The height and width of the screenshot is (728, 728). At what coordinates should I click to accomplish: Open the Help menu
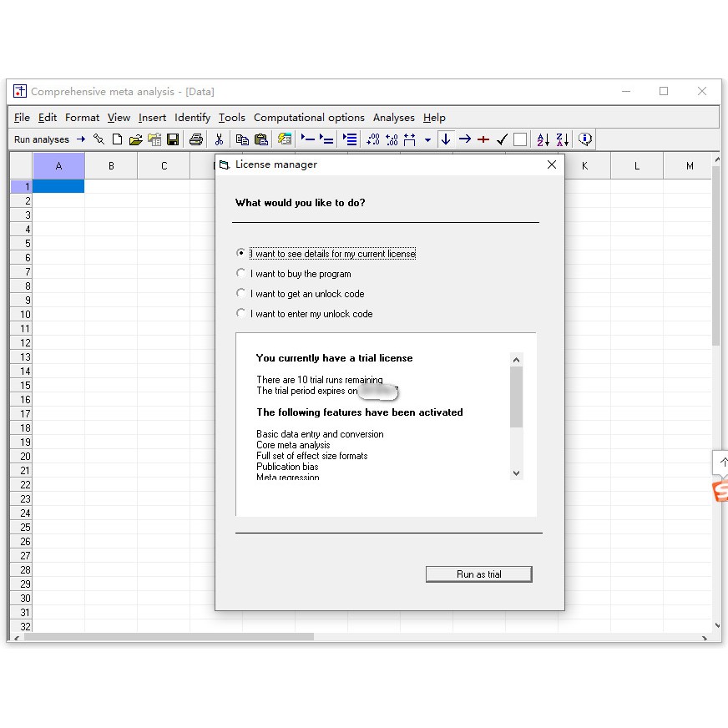(x=434, y=118)
